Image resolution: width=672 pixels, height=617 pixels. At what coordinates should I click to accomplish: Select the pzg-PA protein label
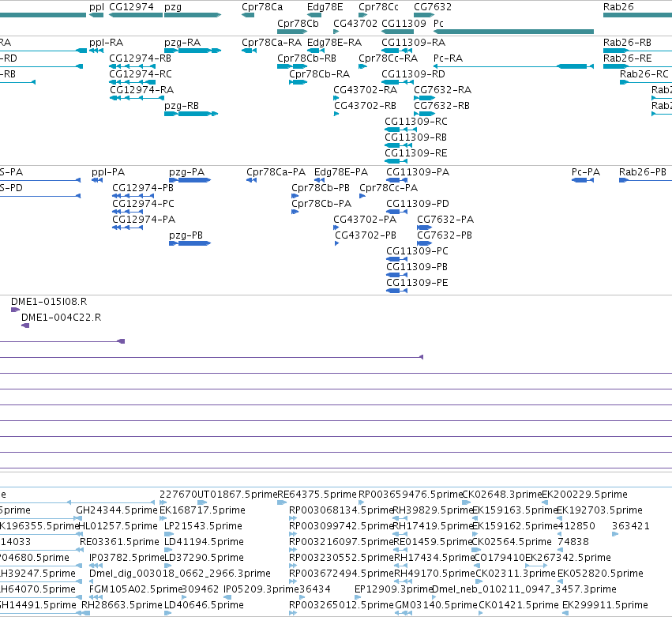[187, 172]
